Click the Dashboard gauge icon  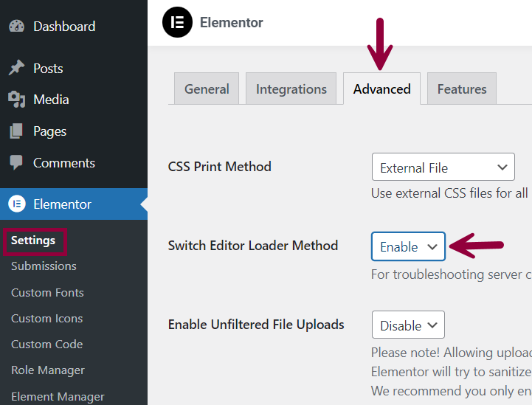pyautogui.click(x=17, y=27)
